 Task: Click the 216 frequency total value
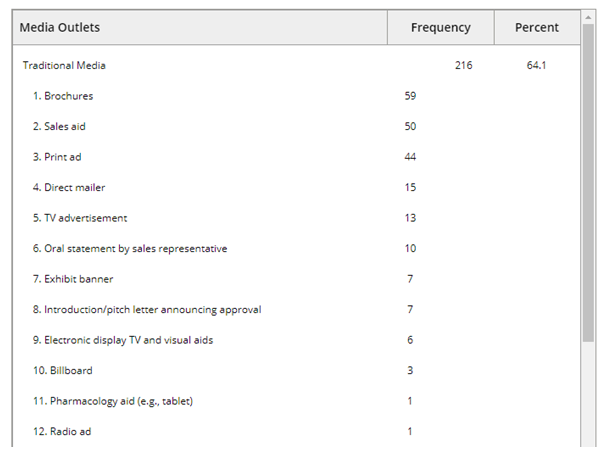coord(463,66)
